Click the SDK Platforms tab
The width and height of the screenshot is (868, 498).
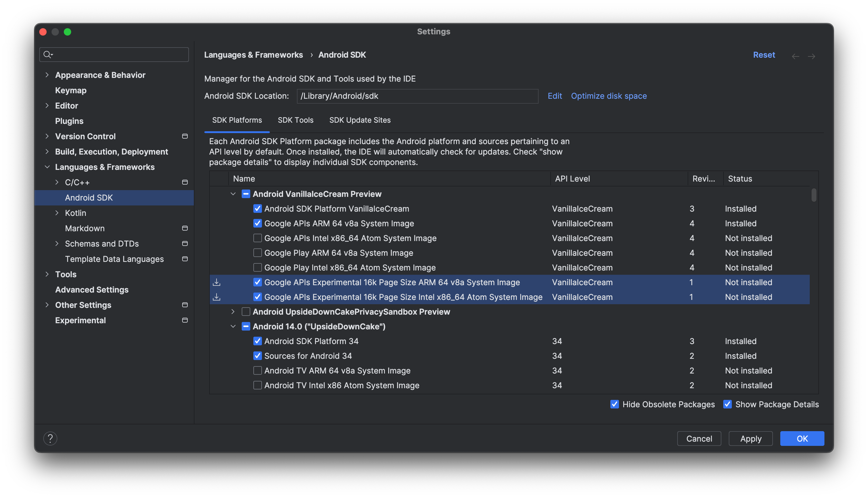click(237, 120)
